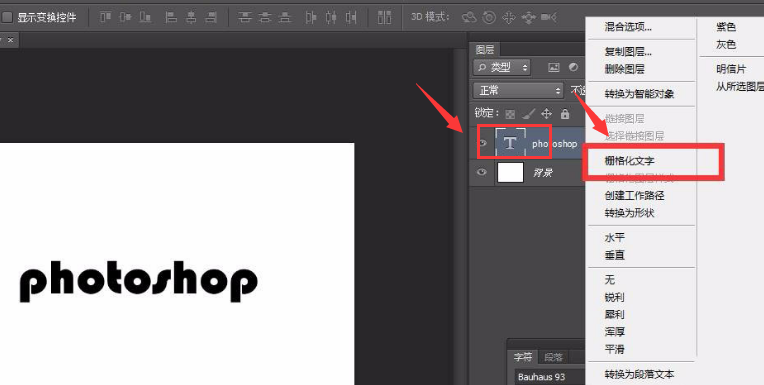
Task: Select the 3D roll object icon
Action: click(x=489, y=18)
